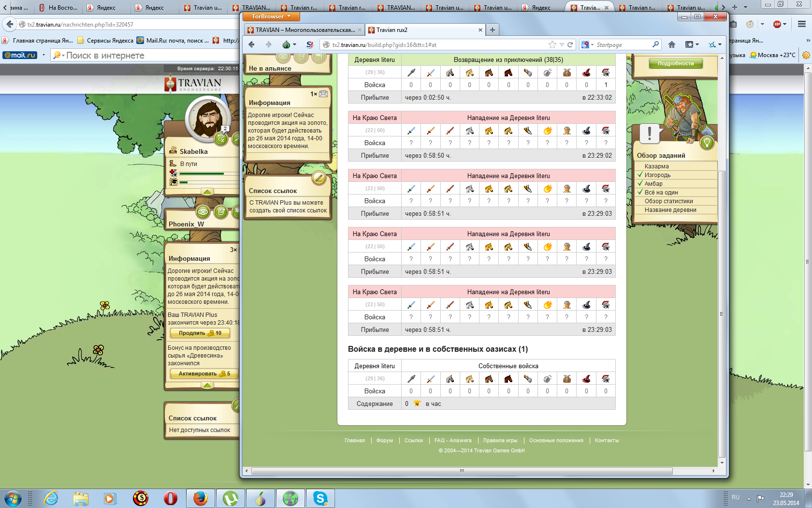Open the 'Всё на один' quest

pos(661,193)
